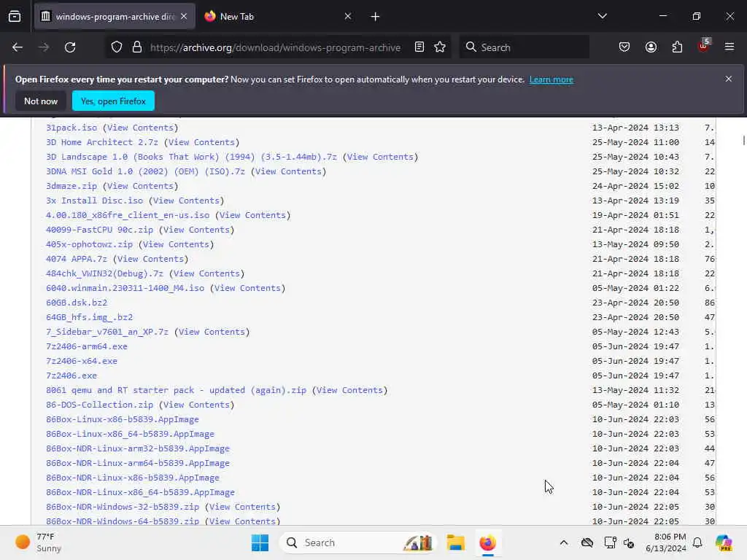Focus the archive.org URL address bar
The width and height of the screenshot is (747, 560).
coord(275,47)
